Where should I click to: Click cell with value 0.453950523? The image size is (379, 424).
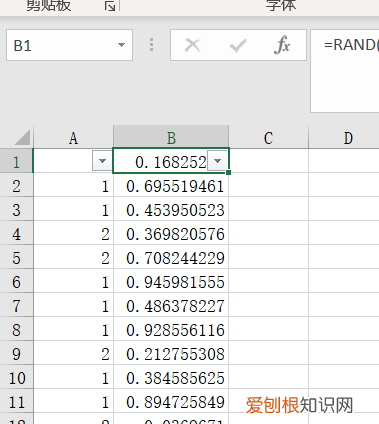171,209
